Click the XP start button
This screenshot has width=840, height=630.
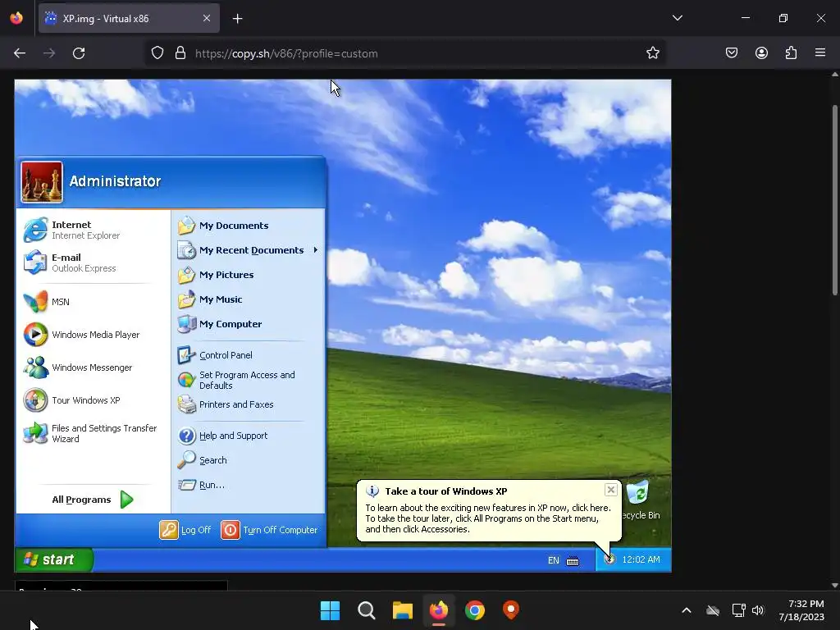(53, 559)
